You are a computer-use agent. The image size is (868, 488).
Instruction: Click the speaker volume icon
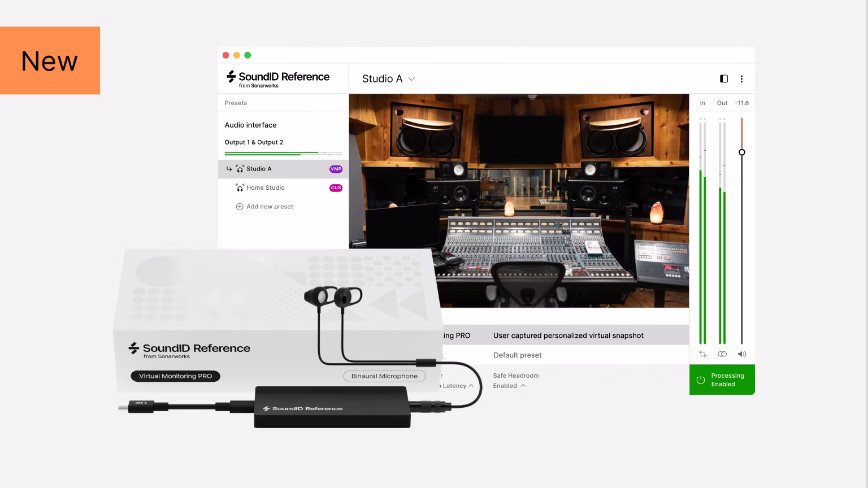point(742,354)
